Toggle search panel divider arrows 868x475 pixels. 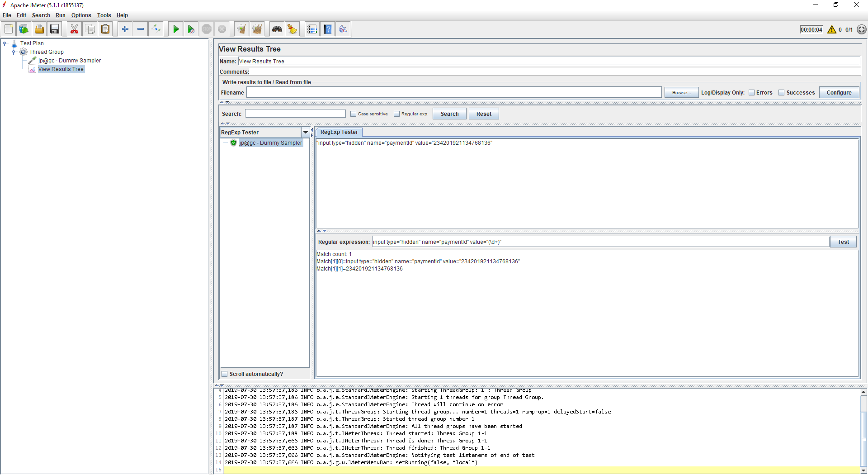[225, 123]
